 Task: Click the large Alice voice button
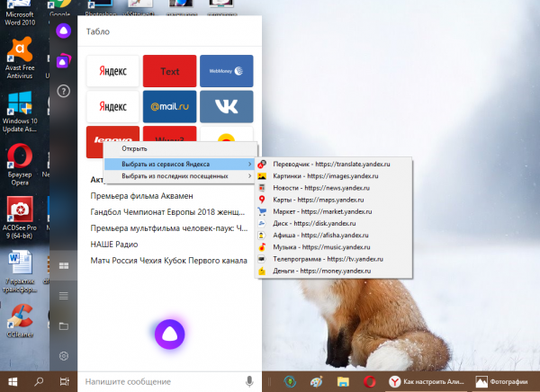[x=170, y=334]
